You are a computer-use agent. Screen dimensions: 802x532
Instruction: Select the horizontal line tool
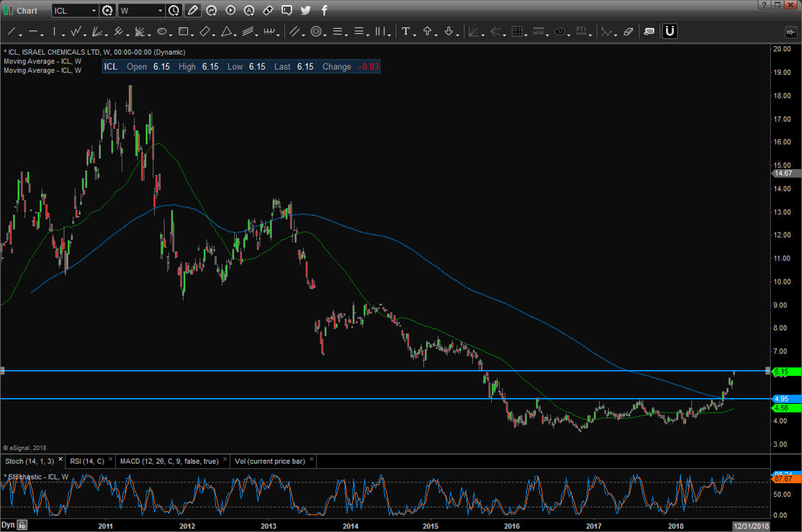point(32,32)
